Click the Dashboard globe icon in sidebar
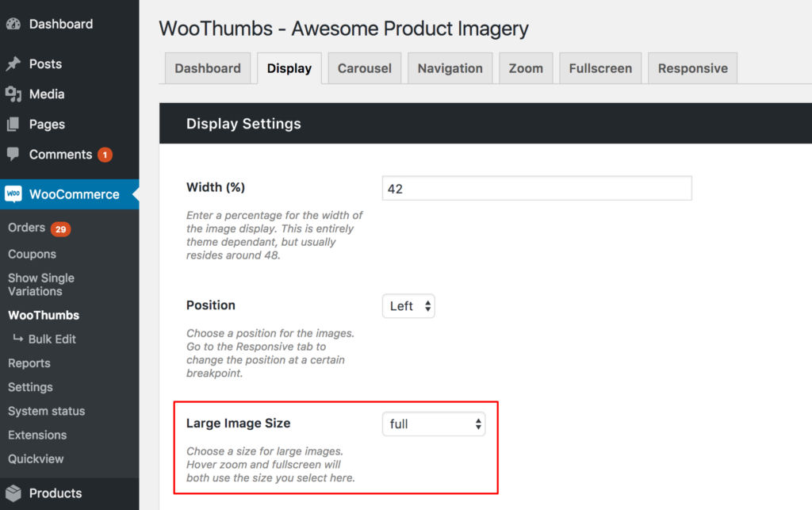Image resolution: width=812 pixels, height=510 pixels. tap(14, 24)
